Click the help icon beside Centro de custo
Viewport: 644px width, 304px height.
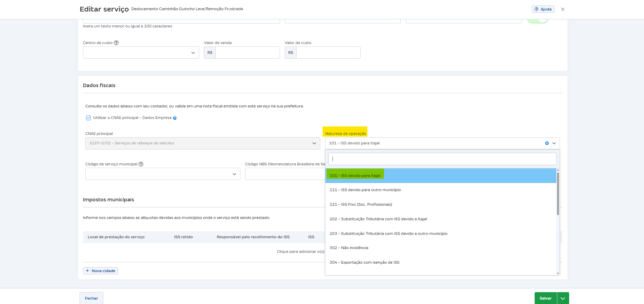coord(116,43)
